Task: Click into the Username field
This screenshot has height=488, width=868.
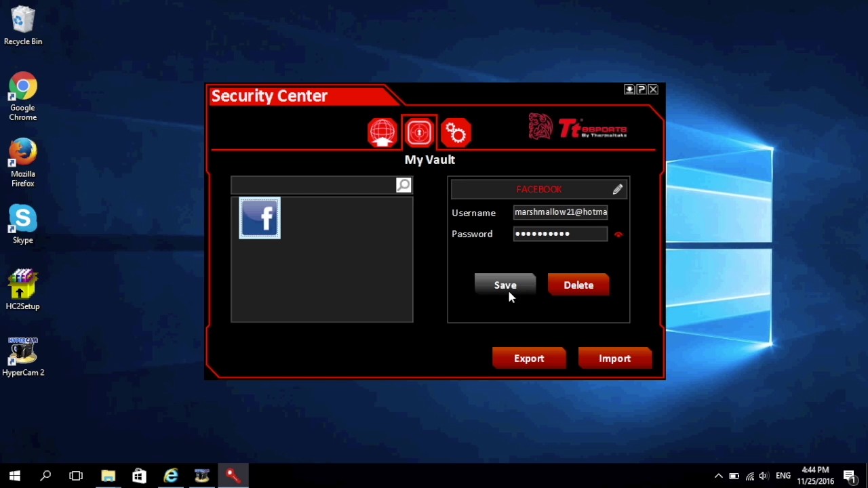Action: pos(560,212)
